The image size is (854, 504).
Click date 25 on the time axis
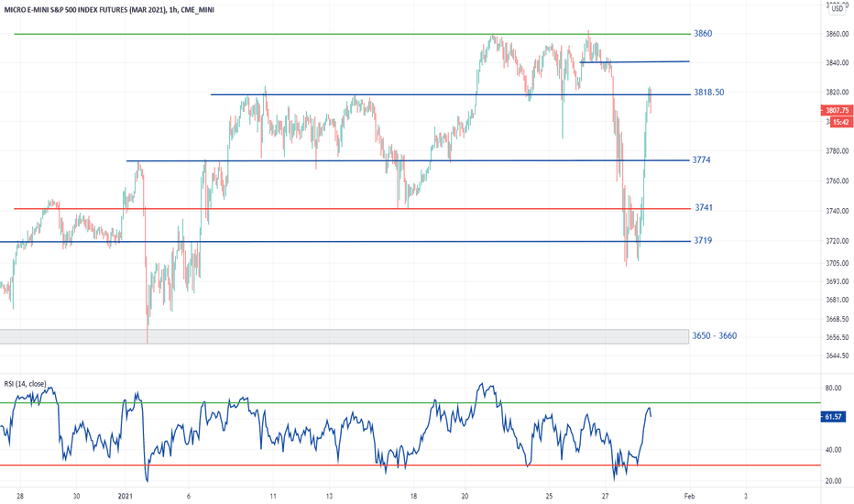tap(549, 497)
